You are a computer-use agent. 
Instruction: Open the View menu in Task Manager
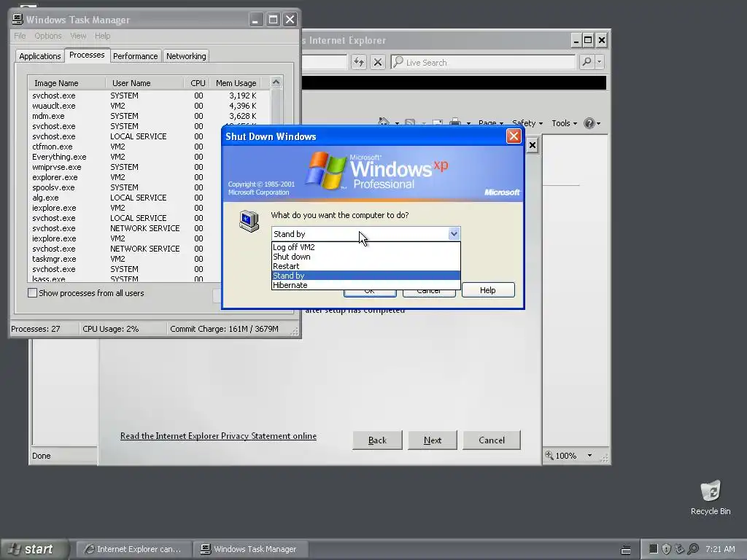point(78,36)
